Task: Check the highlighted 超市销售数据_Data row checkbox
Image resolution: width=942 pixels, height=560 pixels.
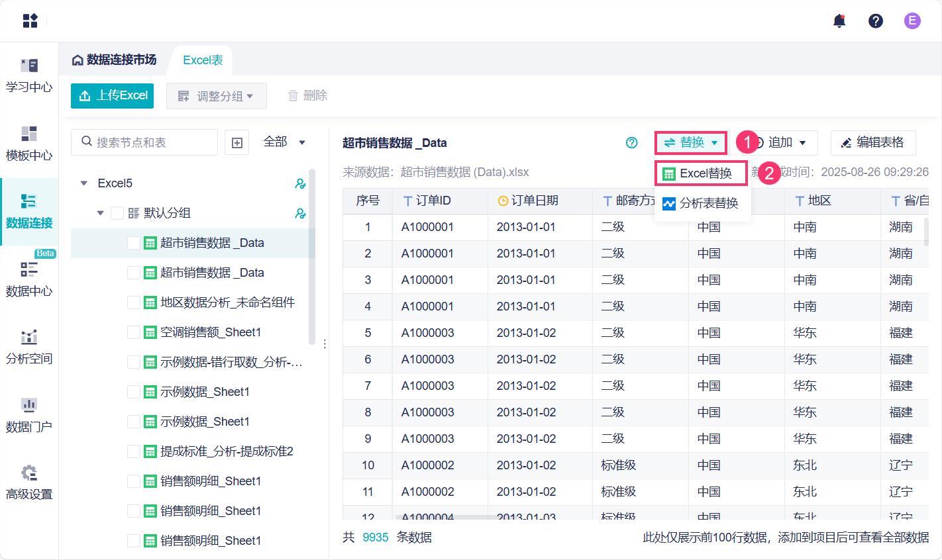Action: point(134,243)
